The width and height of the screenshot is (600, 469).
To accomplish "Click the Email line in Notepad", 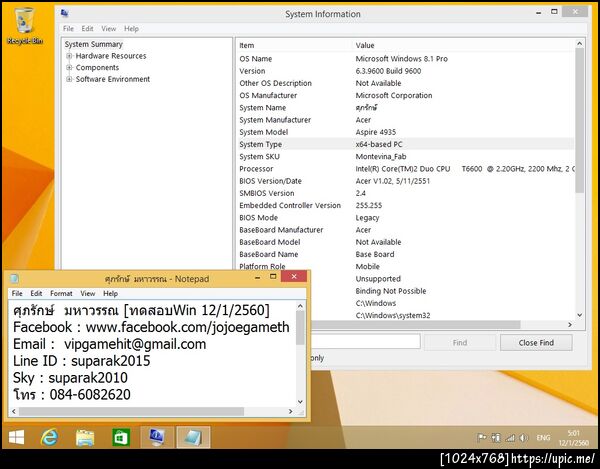I will pos(109,344).
